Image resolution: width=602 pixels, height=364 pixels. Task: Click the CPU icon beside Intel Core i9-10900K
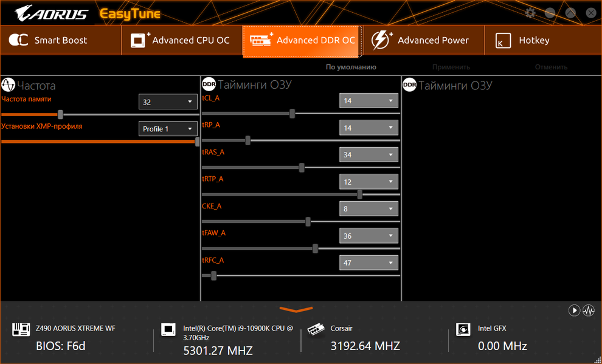pos(168,330)
